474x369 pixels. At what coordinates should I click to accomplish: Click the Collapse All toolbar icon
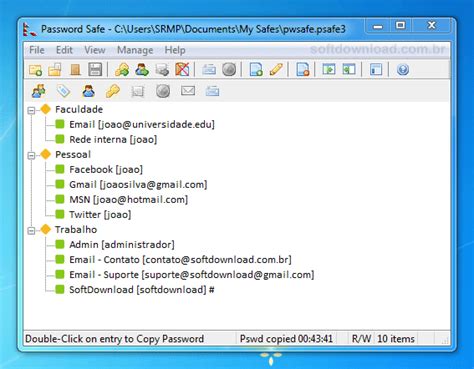349,70
